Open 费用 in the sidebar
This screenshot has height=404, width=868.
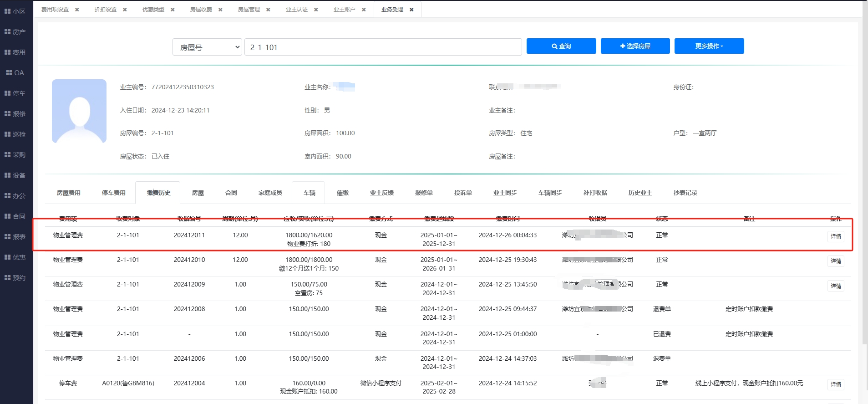coord(15,52)
